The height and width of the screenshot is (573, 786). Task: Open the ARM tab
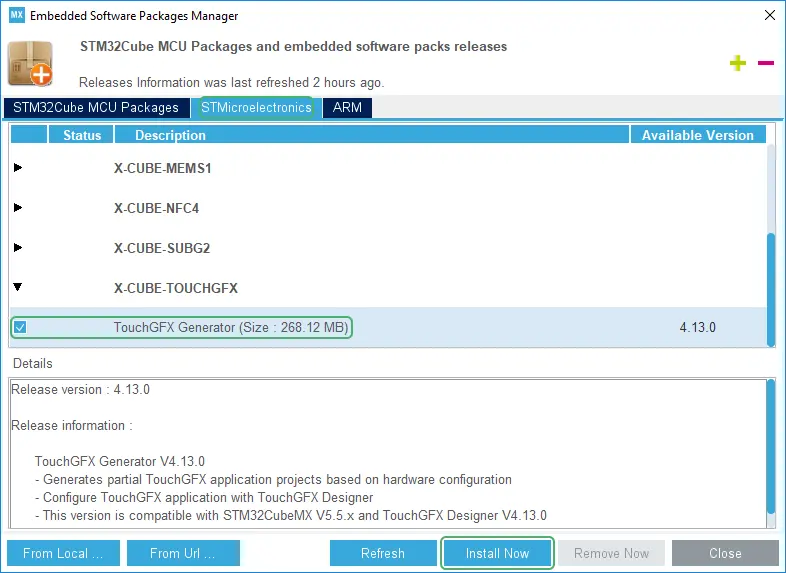[347, 107]
